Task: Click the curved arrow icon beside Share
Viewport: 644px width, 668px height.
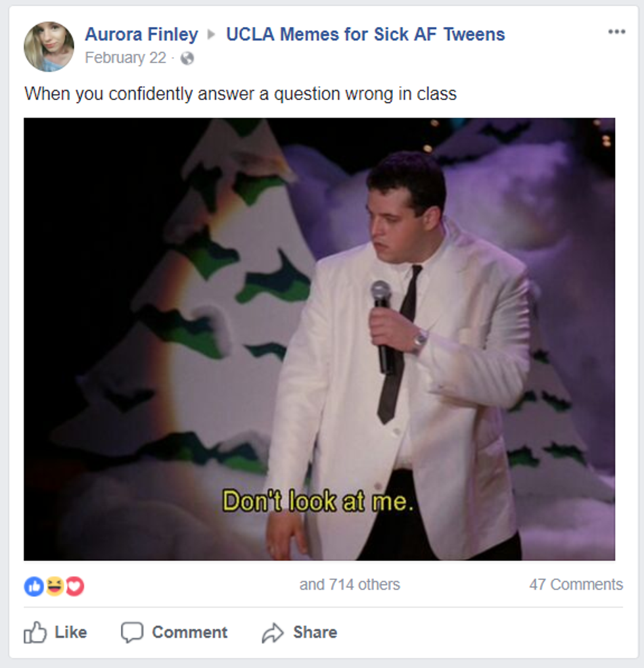Action: [272, 632]
